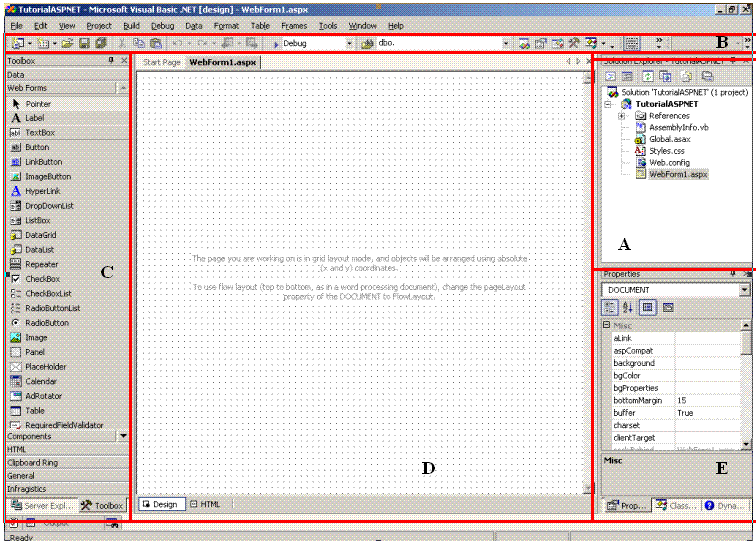This screenshot has width=756, height=541.
Task: Switch to Design view tab
Action: coord(161,504)
